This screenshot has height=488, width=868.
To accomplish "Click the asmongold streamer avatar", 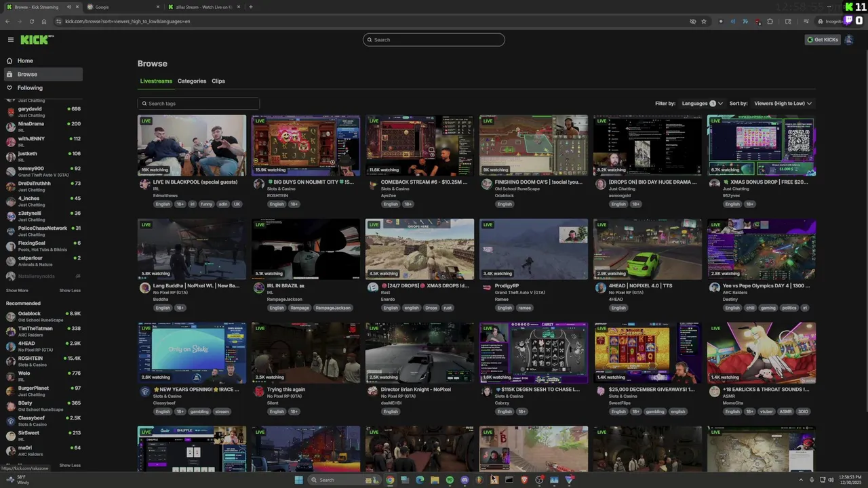I will [x=600, y=184].
